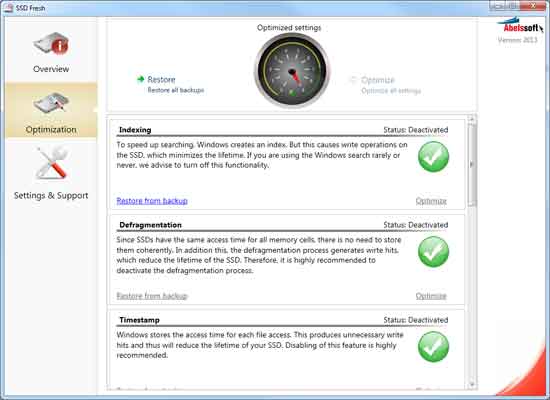Click the scrollbar up arrow
The image size is (550, 400).
point(472,119)
